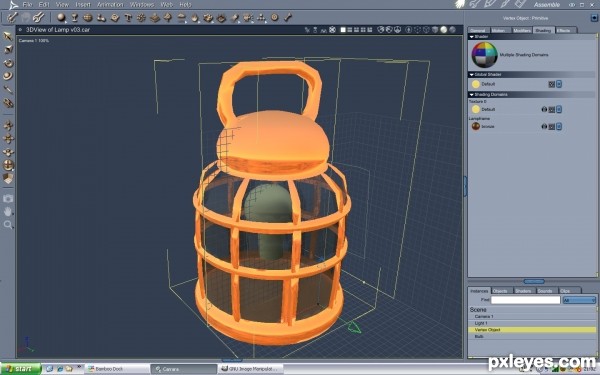Select the rotate tool in sidebar
Viewport: 600px width, 375px height.
(x=8, y=63)
